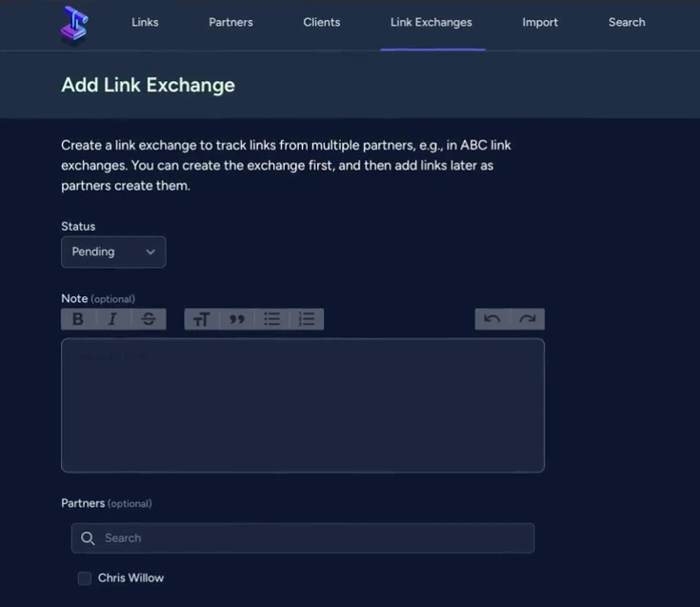700x607 pixels.
Task: Click into the Note text area
Action: pyautogui.click(x=303, y=405)
